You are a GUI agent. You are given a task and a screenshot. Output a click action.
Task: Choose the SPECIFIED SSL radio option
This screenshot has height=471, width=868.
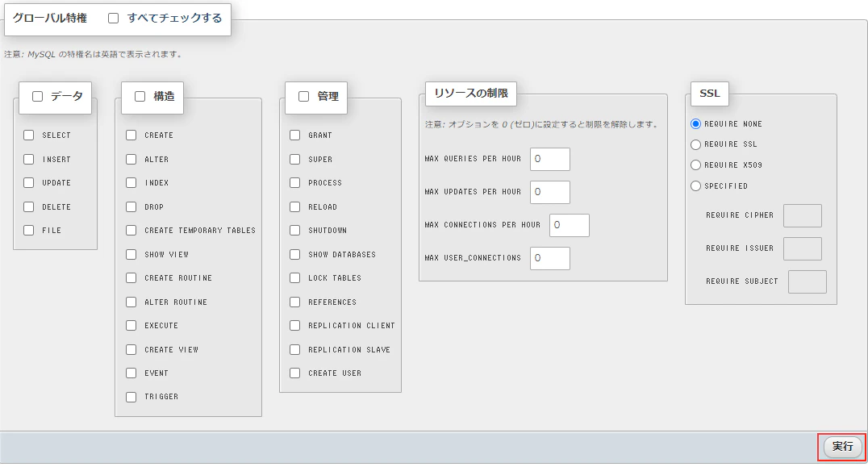[x=696, y=186]
